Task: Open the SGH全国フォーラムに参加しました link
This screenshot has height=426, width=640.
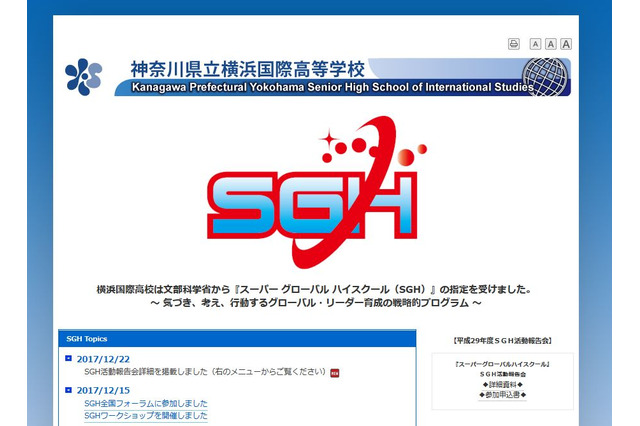Action: pos(146,404)
